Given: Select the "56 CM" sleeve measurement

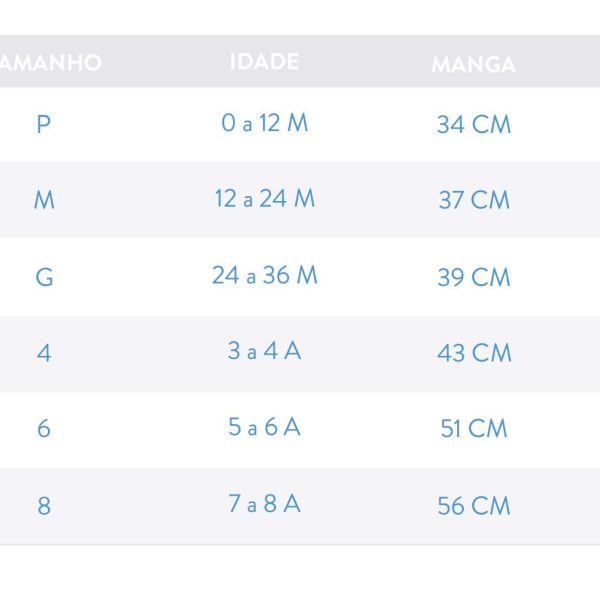Looking at the screenshot, I should [473, 506].
